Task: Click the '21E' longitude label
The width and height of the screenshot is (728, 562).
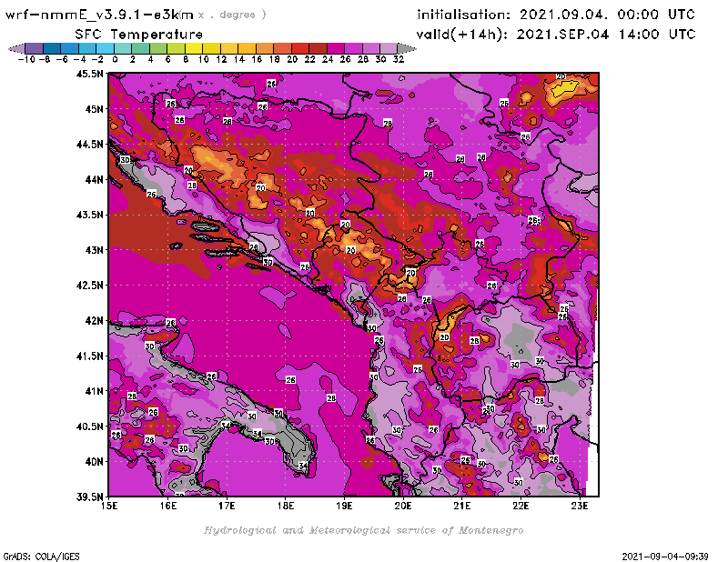Action: [x=462, y=506]
